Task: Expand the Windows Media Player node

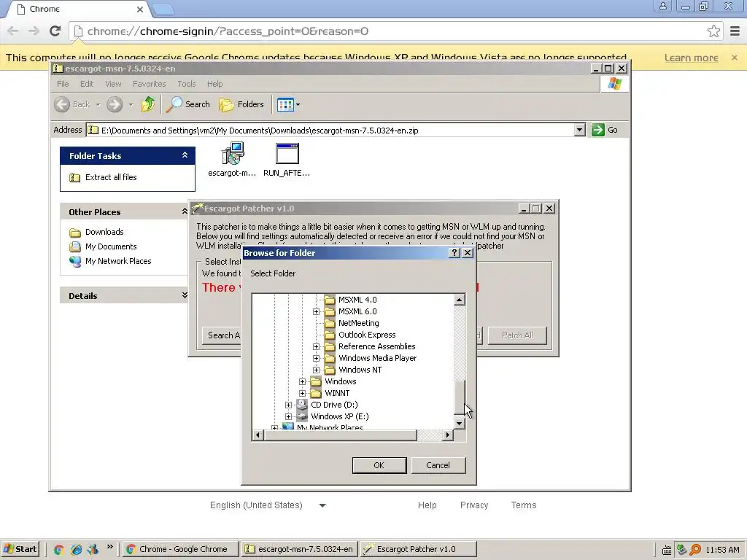Action: coord(317,358)
